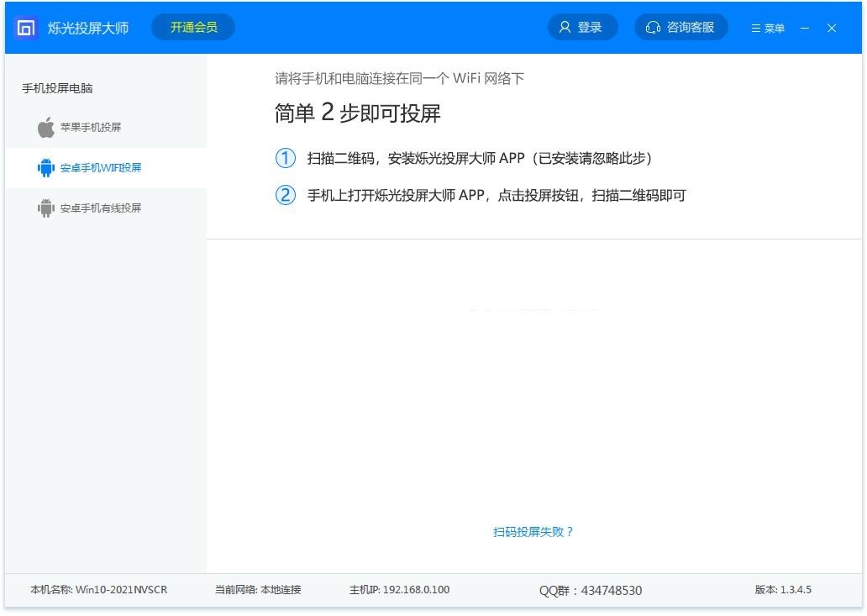
Task: Open the 菜单 menu
Action: tap(768, 29)
